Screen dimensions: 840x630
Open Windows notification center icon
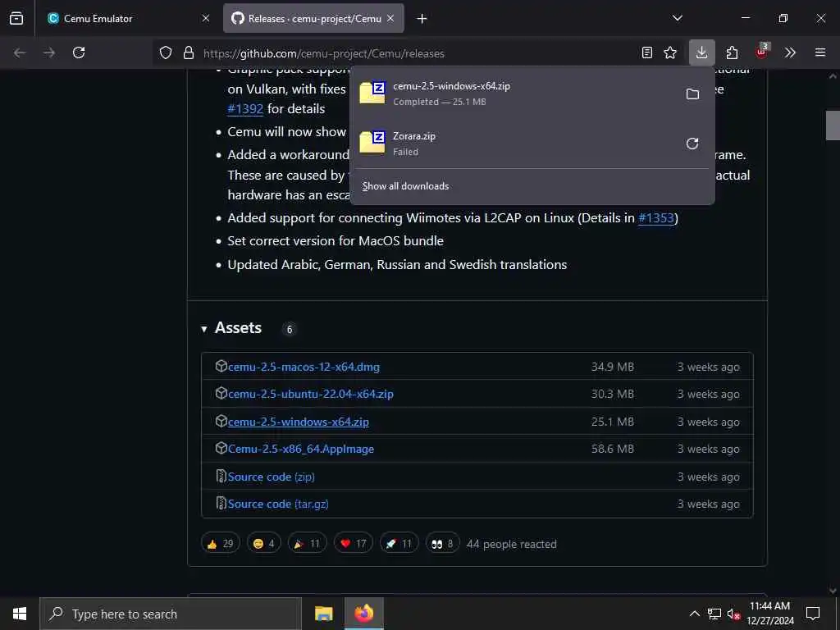pos(813,614)
